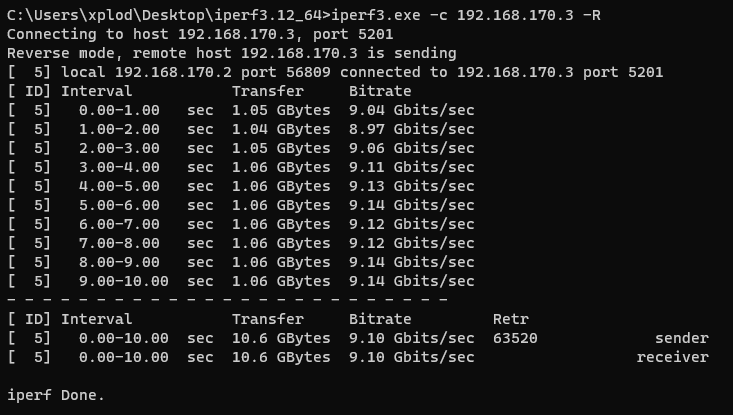The width and height of the screenshot is (733, 415).
Task: Click the first Transfer column header
Action: [268, 91]
